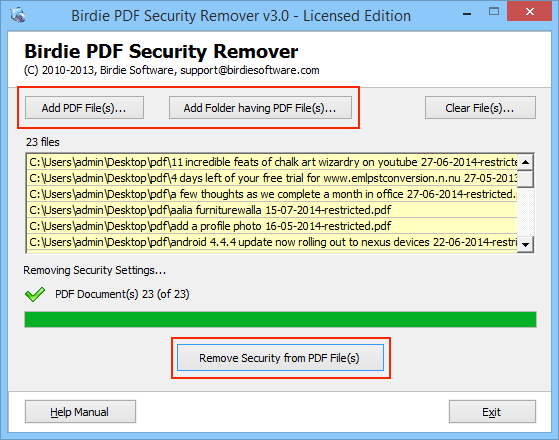Select aalia furniturewalla restricted PDF entry
Image resolution: width=559 pixels, height=440 pixels.
click(x=272, y=210)
